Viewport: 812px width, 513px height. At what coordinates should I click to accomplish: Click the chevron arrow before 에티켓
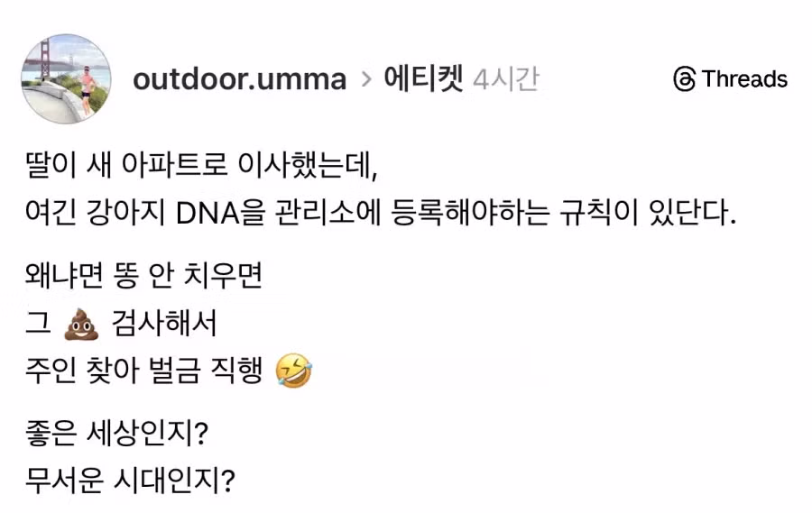366,79
